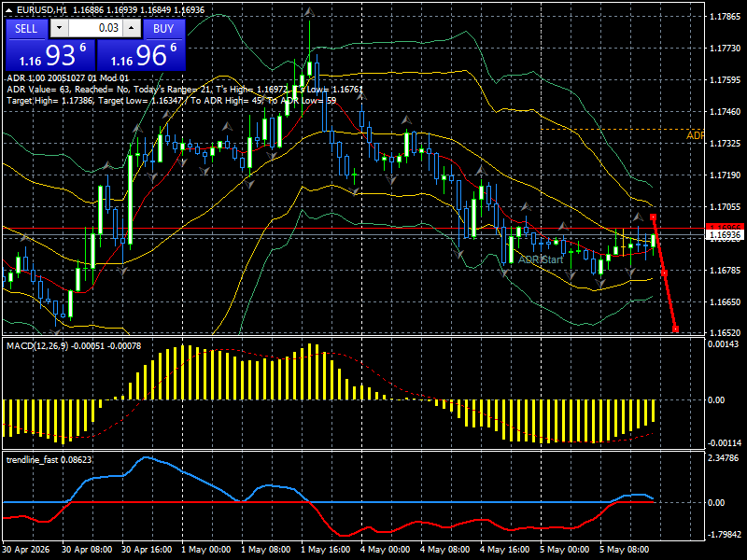747x560 pixels.
Task: Click the trendline scale value 2.34786
Action: click(x=723, y=458)
